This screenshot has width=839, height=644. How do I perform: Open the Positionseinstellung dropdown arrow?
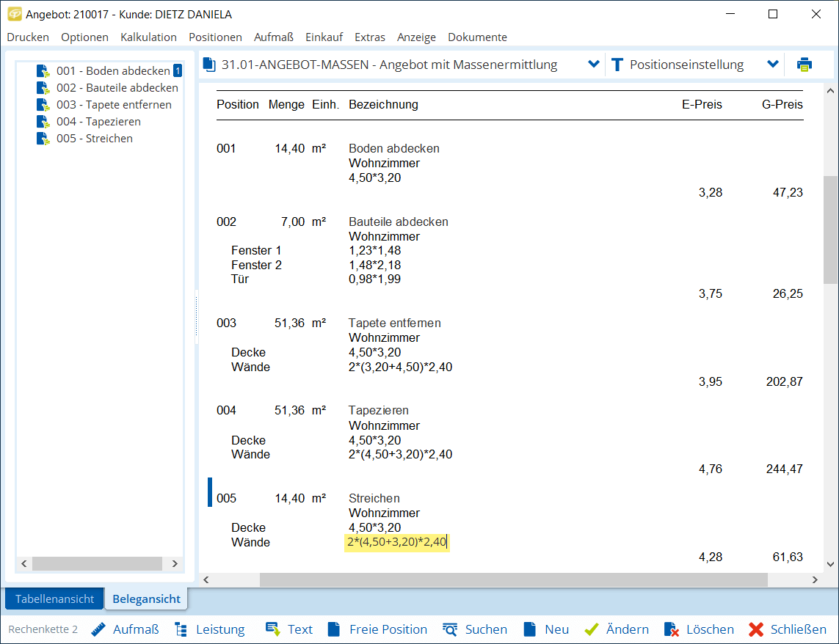pyautogui.click(x=772, y=65)
